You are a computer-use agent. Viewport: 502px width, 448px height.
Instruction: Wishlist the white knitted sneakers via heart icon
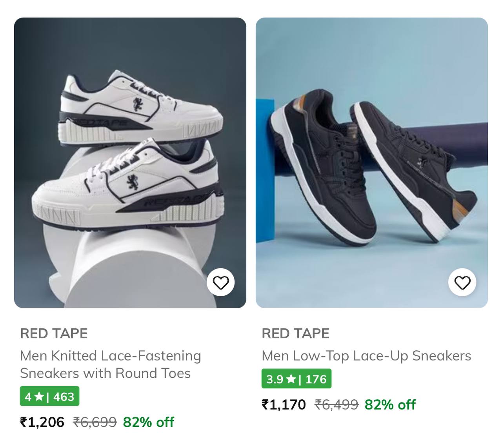221,282
